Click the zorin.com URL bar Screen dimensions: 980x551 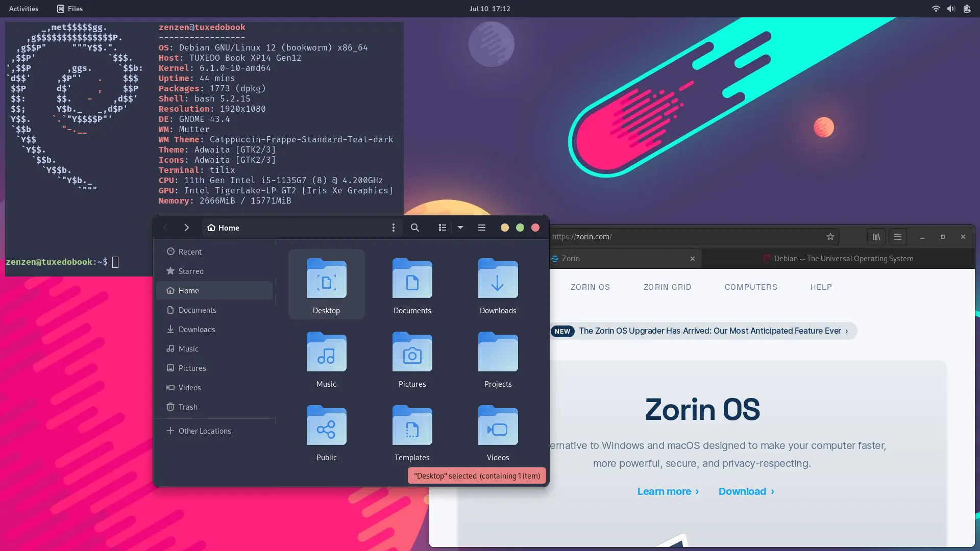pos(694,237)
